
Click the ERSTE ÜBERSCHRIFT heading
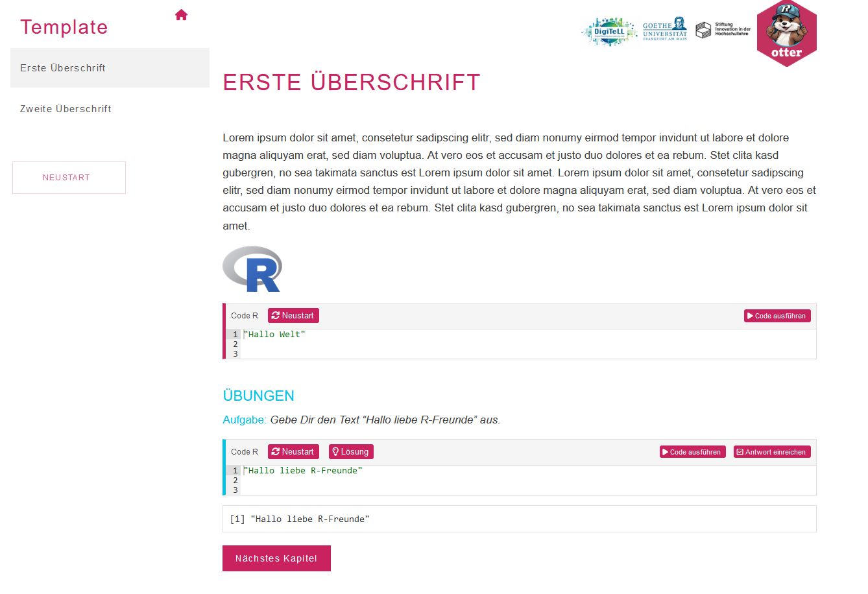(352, 82)
